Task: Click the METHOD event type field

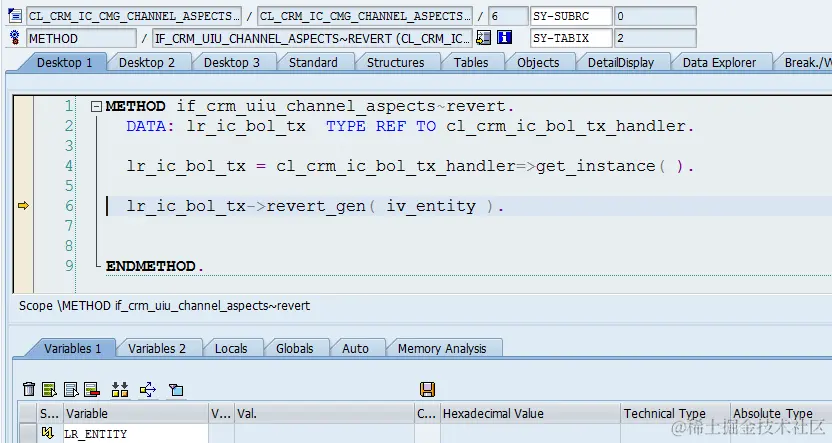Action: (x=81, y=38)
